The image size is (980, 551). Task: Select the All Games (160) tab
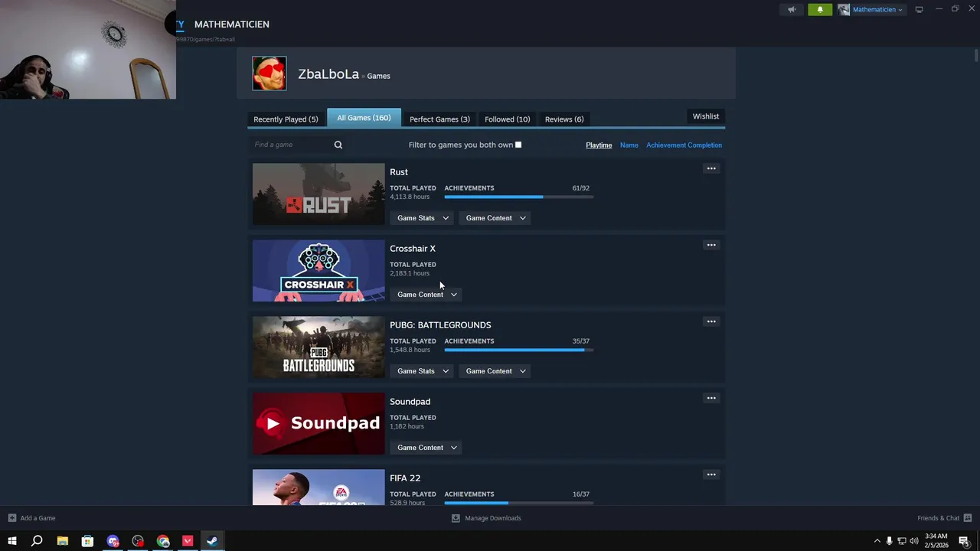(364, 118)
